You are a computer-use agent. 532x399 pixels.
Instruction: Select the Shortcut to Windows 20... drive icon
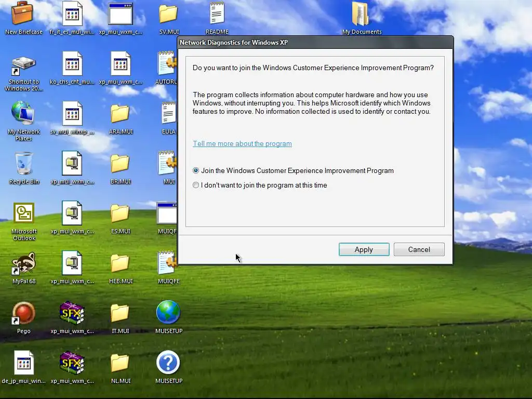point(23,65)
